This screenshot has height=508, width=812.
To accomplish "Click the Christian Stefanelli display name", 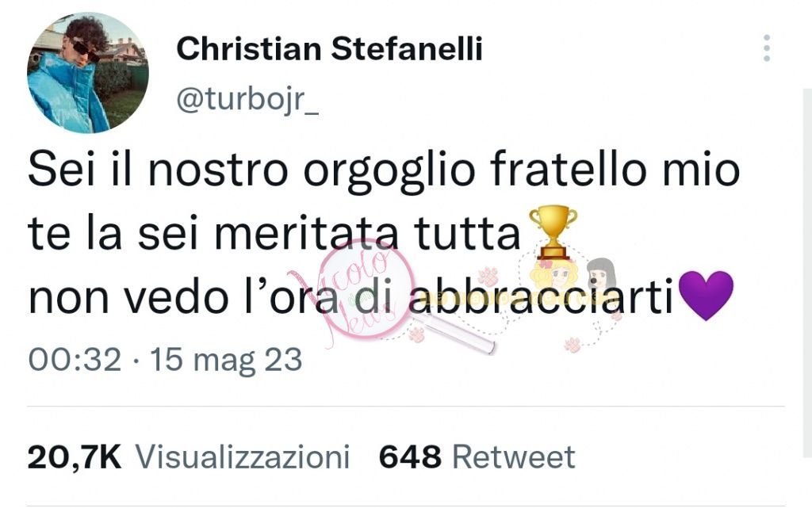I will pos(329,49).
